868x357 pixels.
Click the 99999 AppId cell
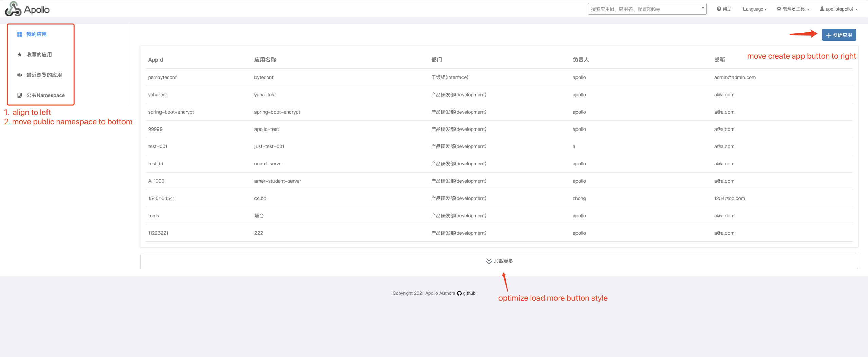pos(155,129)
